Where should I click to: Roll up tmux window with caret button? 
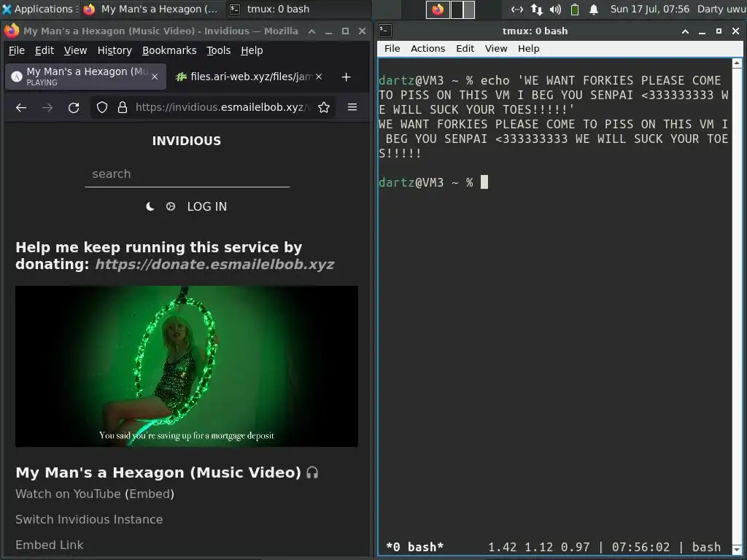point(685,31)
